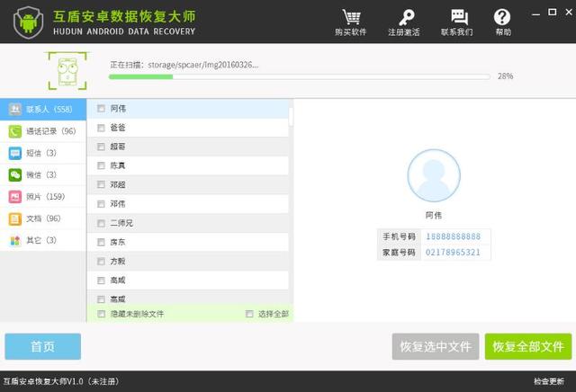Open the 照片 (159) category label
Viewport: 576px width, 392px height.
[x=46, y=197]
